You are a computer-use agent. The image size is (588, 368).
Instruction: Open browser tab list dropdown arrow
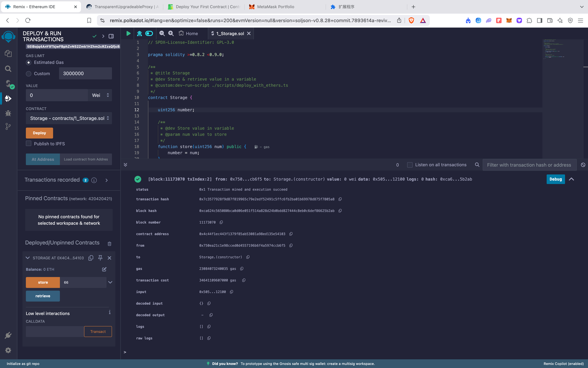pyautogui.click(x=582, y=7)
